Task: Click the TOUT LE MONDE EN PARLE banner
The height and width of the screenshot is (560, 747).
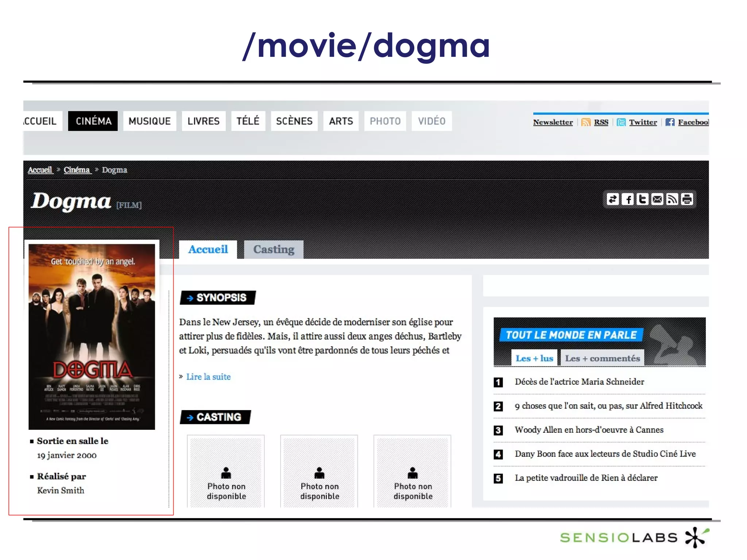Action: [571, 335]
